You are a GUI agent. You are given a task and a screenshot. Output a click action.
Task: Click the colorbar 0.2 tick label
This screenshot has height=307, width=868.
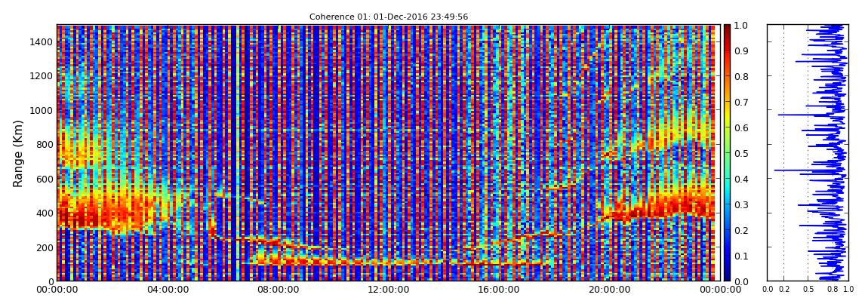740,230
